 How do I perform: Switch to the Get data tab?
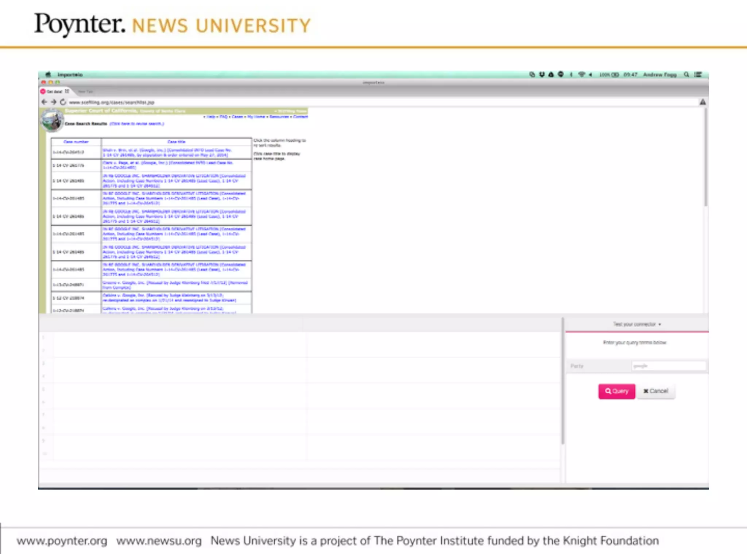click(55, 92)
